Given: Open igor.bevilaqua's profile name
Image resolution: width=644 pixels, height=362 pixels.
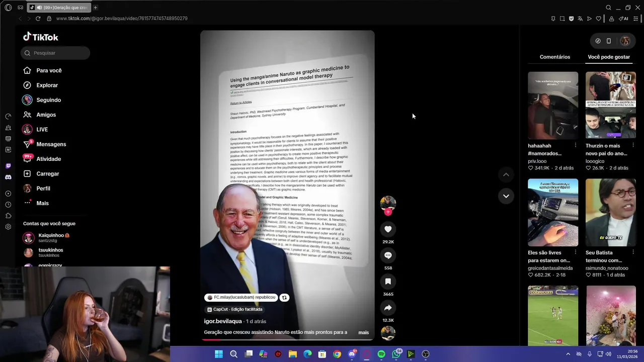Looking at the screenshot, I should 223,321.
